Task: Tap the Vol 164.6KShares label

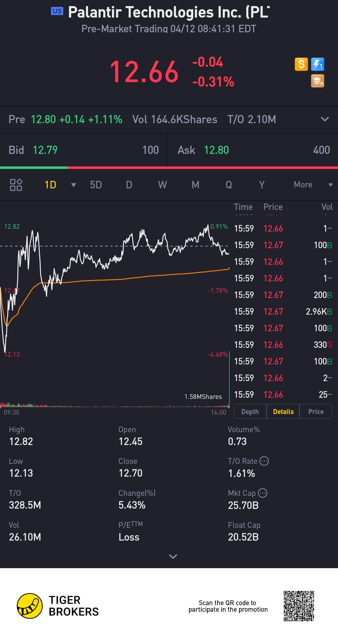Action: coord(175,119)
